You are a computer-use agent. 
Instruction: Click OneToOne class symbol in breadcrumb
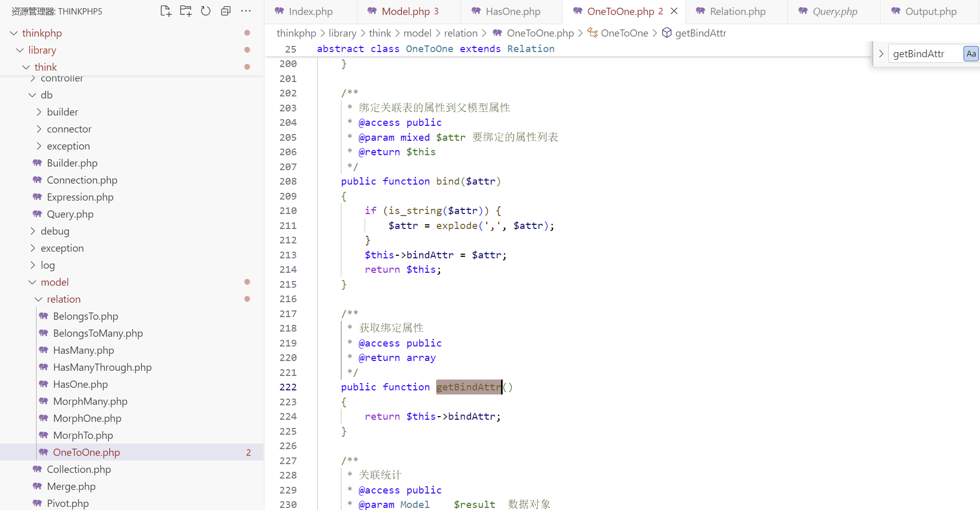(624, 33)
